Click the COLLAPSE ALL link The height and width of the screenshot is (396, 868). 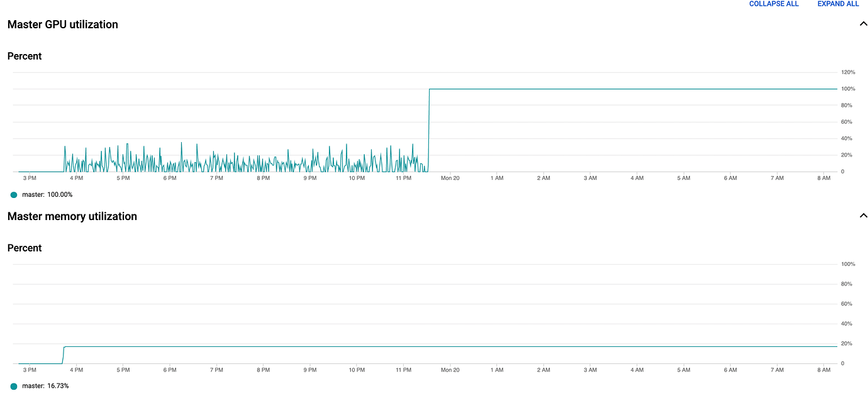click(x=774, y=4)
